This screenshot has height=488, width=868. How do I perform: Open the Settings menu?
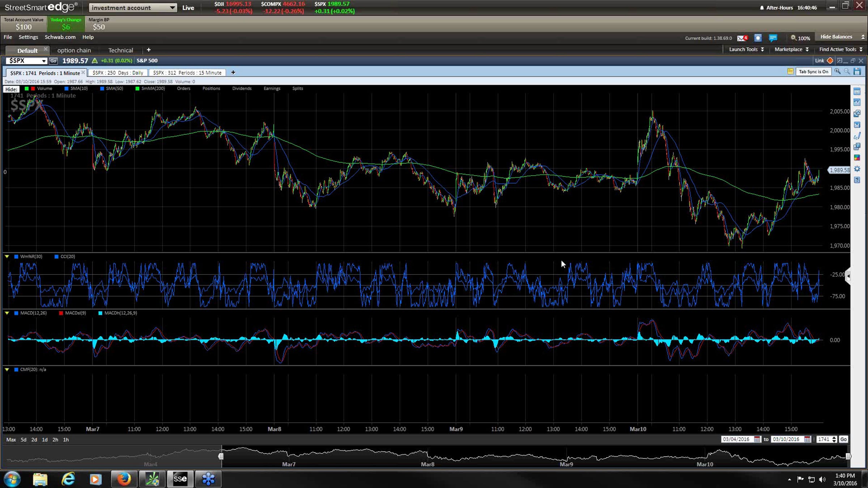(28, 37)
